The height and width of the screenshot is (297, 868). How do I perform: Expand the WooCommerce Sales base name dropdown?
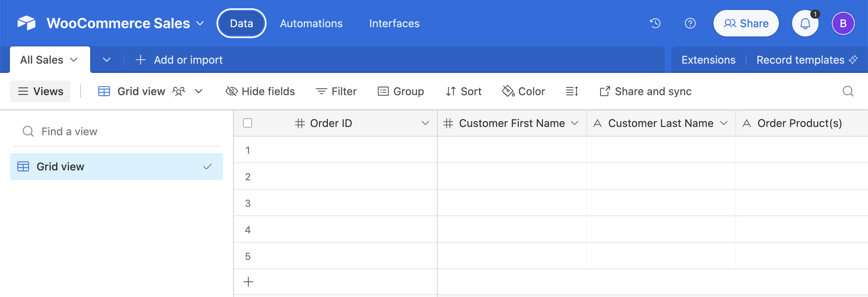200,23
